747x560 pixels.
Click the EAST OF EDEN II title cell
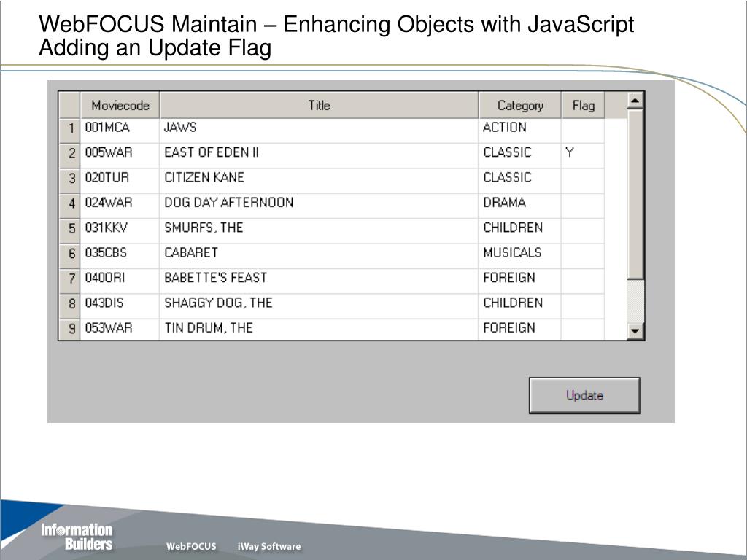click(320, 156)
